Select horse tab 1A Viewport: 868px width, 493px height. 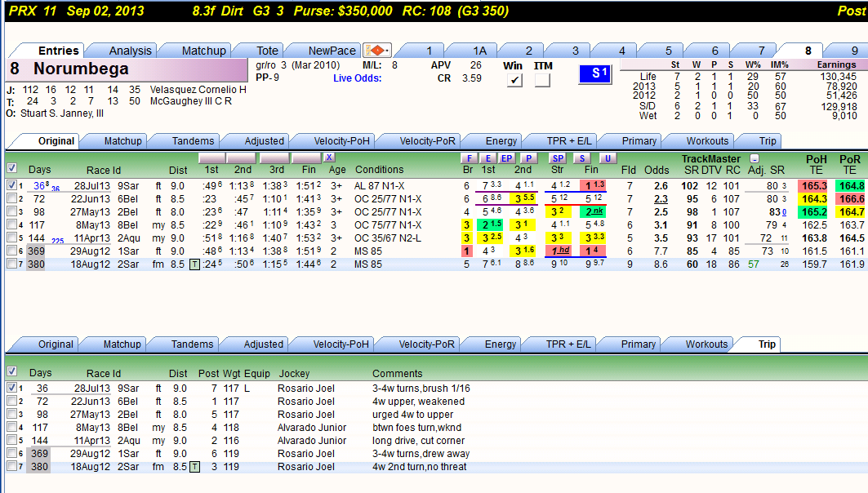(479, 51)
